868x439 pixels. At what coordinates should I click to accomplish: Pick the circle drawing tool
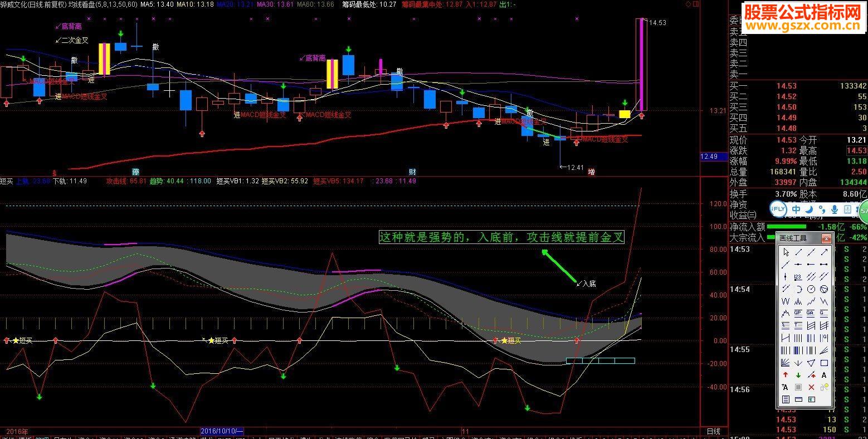tap(811, 289)
